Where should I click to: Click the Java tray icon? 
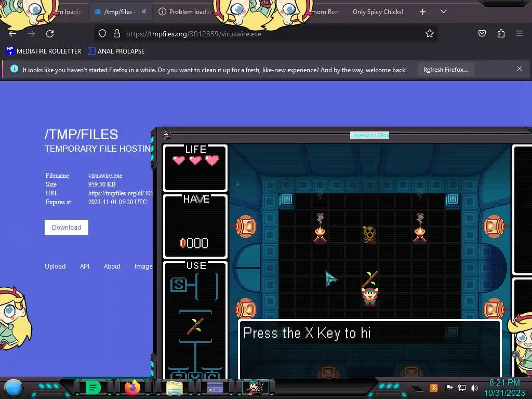pos(433,388)
